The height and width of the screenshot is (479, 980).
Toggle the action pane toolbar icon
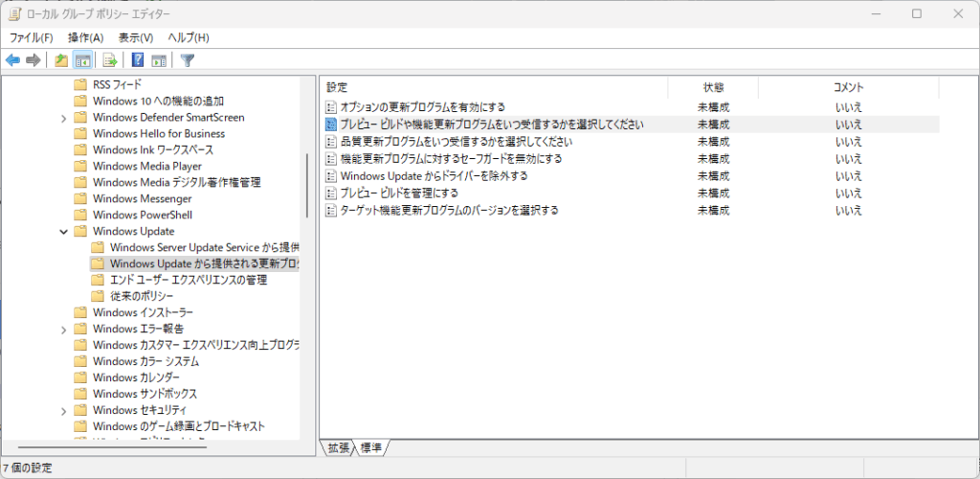159,60
